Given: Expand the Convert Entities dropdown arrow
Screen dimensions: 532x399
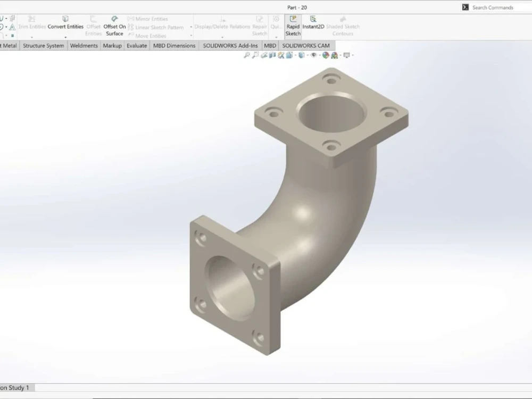Looking at the screenshot, I should click(65, 37).
